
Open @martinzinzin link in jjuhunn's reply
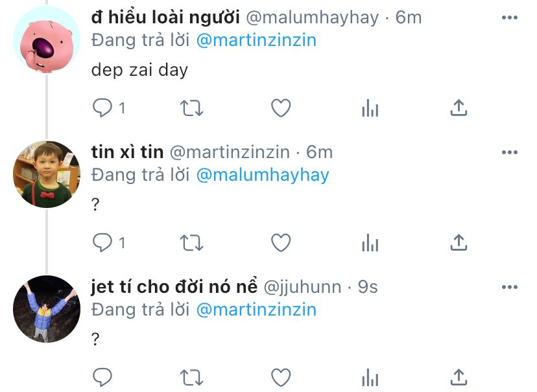click(257, 310)
